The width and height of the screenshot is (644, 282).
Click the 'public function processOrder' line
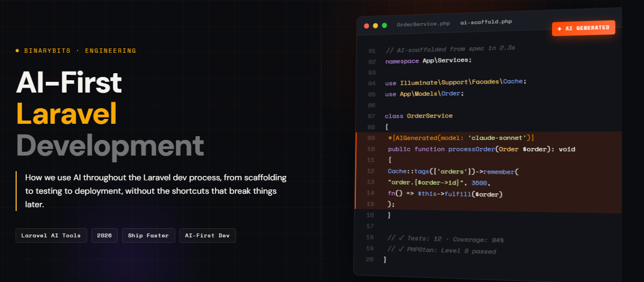[481, 149]
